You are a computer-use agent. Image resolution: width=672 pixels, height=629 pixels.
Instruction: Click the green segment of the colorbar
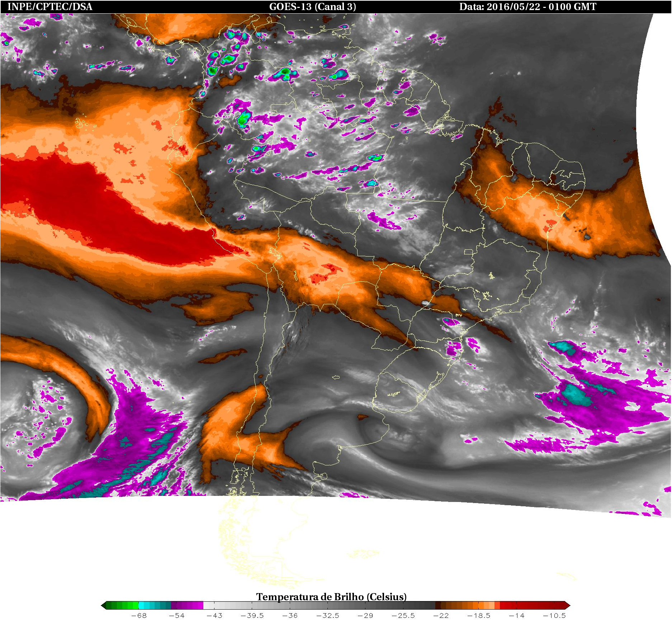click(x=122, y=605)
